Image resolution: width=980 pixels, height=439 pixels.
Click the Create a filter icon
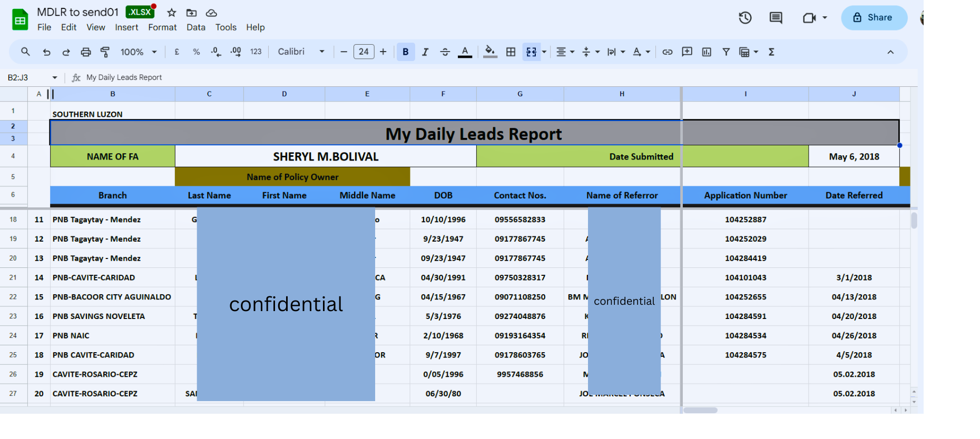[x=726, y=52]
